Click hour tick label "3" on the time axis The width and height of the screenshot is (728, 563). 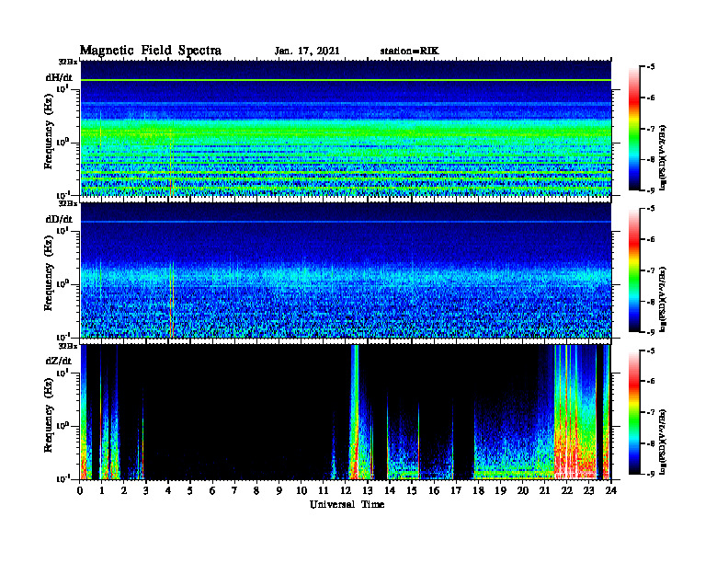(146, 490)
